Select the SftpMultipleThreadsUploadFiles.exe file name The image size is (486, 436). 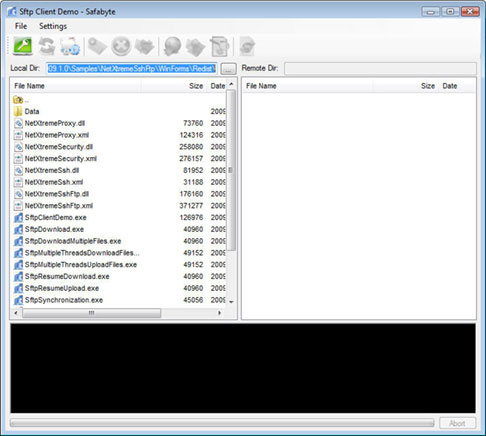click(x=81, y=265)
